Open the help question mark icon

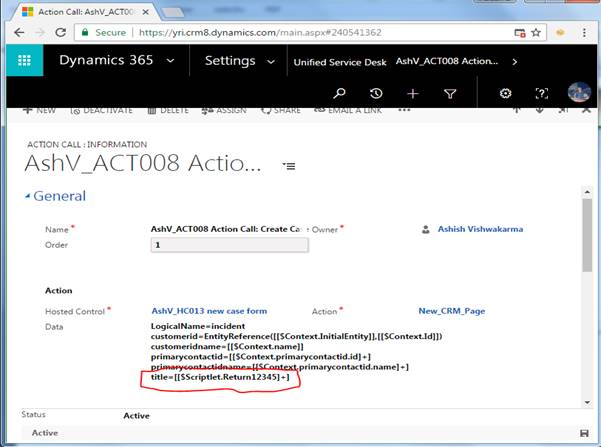(x=542, y=93)
